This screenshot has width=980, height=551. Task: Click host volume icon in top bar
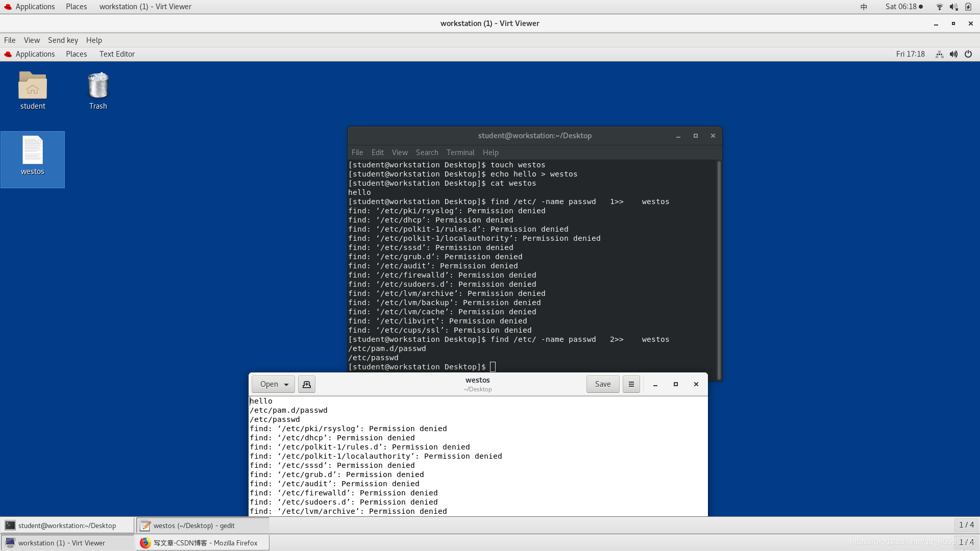pos(953,7)
